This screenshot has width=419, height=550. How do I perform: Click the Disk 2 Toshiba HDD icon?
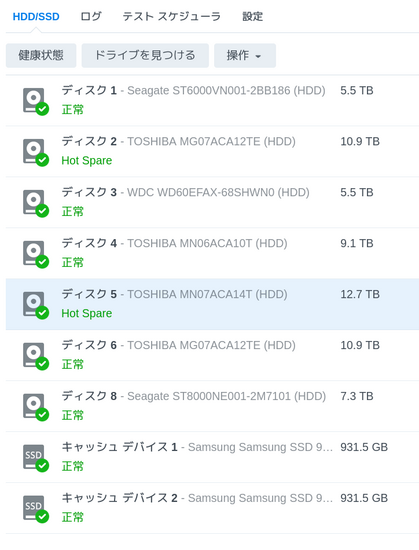[35, 152]
